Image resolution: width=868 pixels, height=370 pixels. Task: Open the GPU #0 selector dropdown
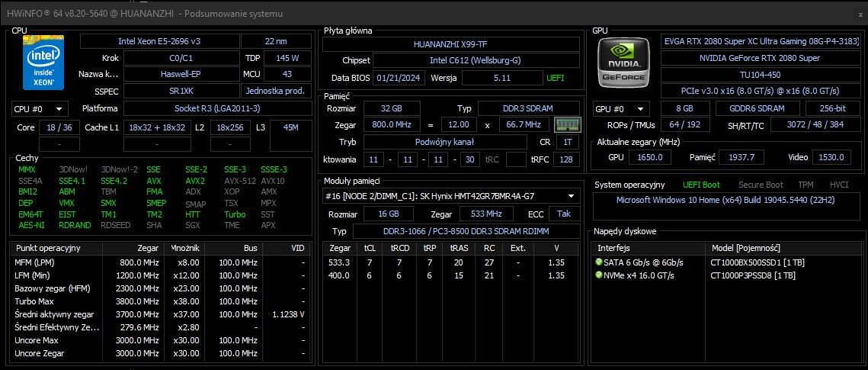tap(621, 108)
